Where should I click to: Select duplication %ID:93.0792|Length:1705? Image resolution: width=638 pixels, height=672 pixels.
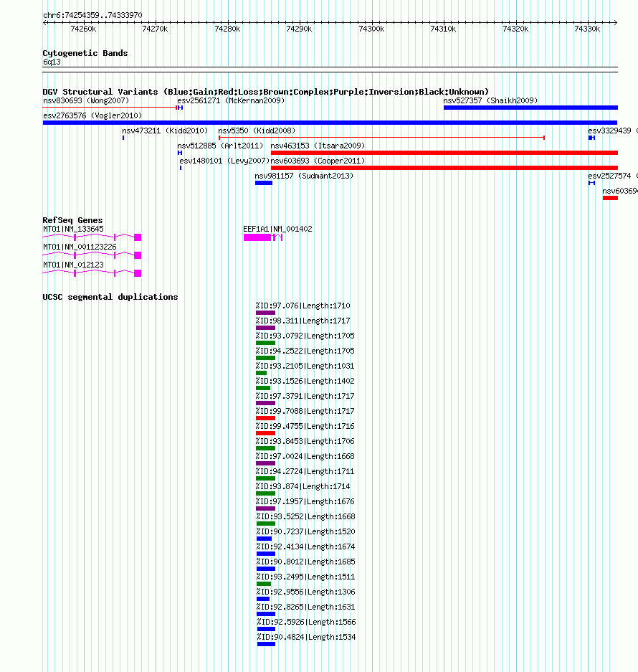[305, 336]
